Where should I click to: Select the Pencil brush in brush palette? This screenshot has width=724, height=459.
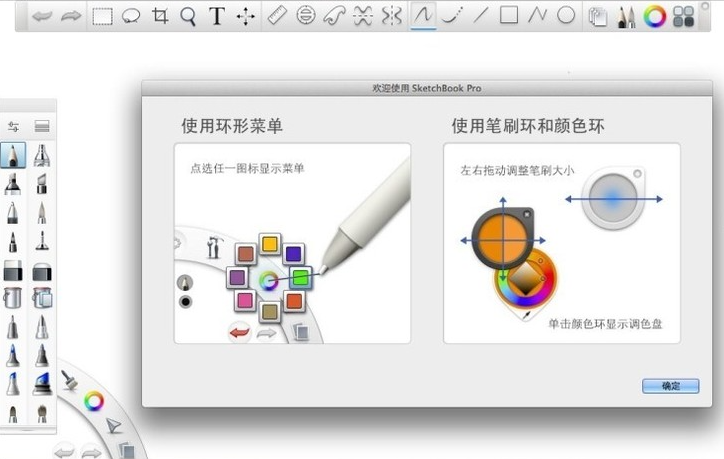[13, 155]
